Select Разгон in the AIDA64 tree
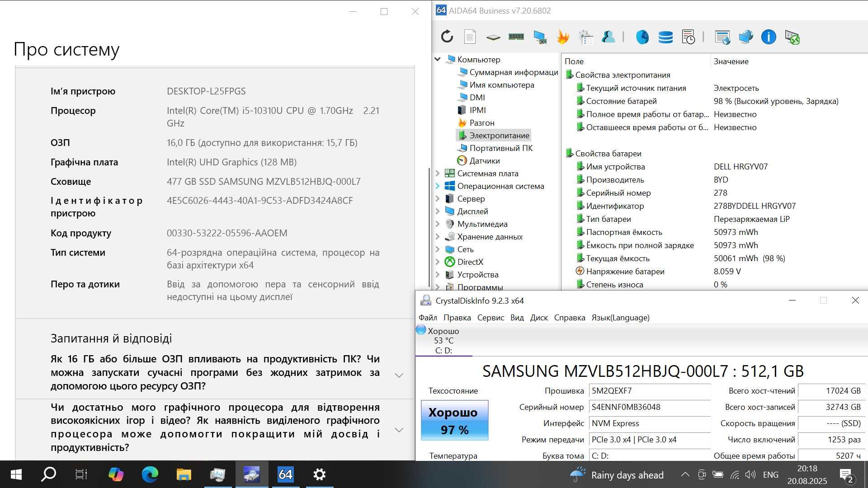 (x=476, y=122)
